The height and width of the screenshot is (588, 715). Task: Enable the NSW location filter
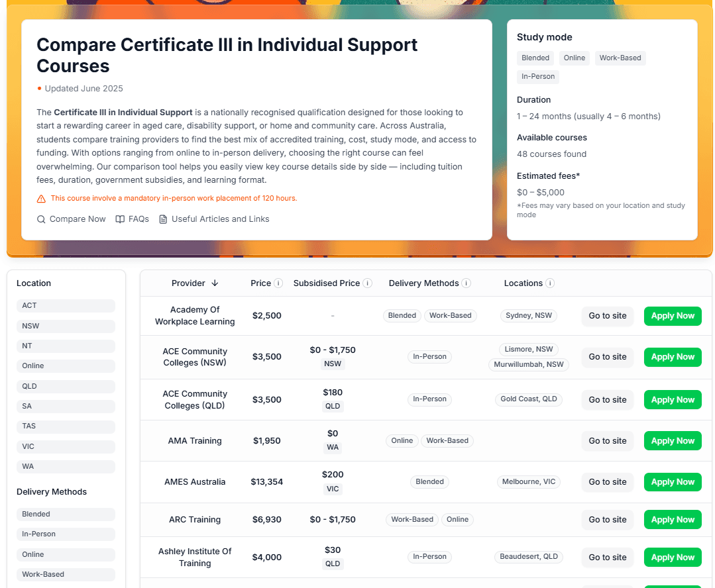66,326
